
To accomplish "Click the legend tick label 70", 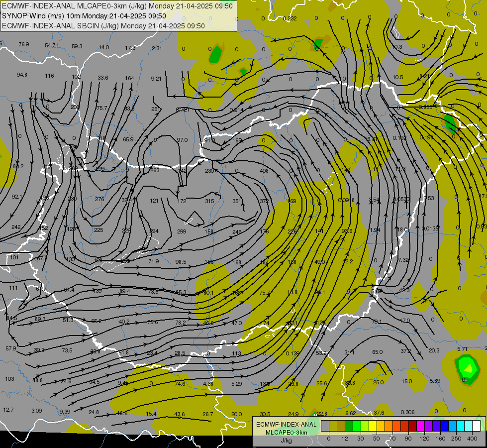I will (392, 439).
